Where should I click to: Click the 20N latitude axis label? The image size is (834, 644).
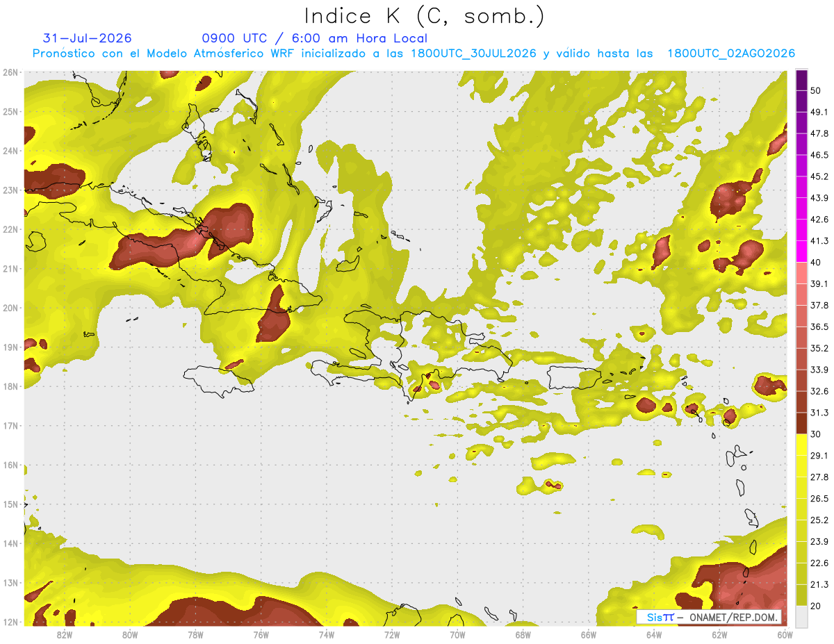tap(10, 308)
